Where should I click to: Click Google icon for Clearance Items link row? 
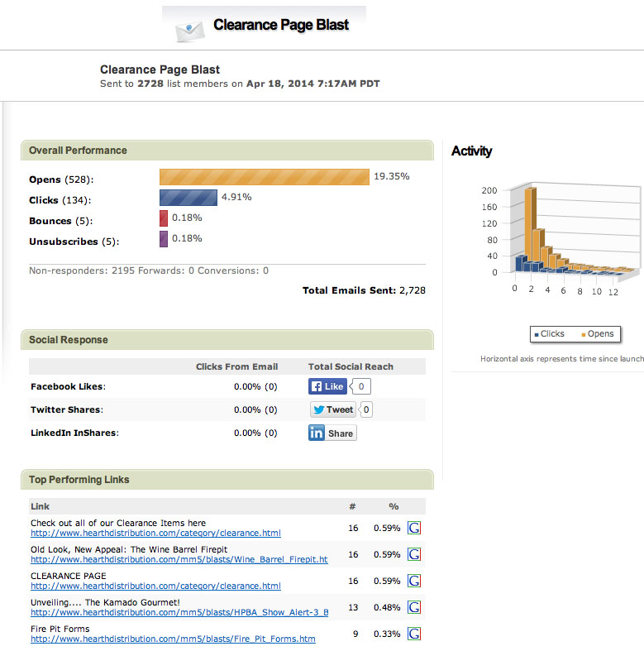click(x=415, y=528)
